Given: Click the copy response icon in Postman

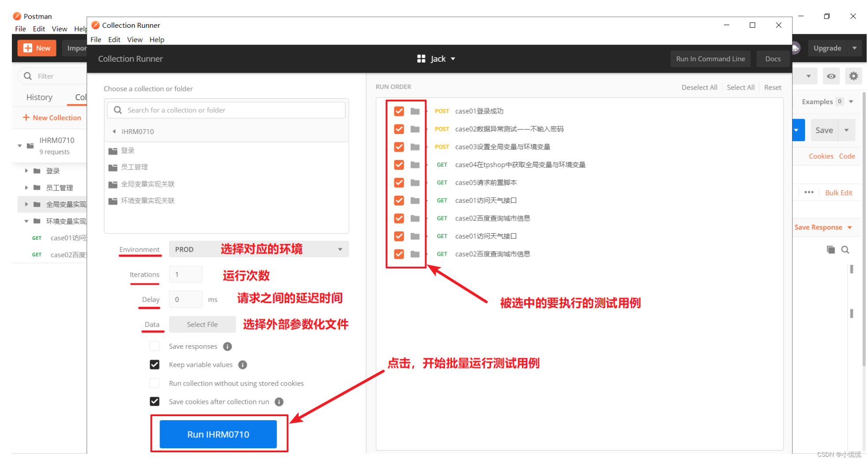Looking at the screenshot, I should [831, 250].
